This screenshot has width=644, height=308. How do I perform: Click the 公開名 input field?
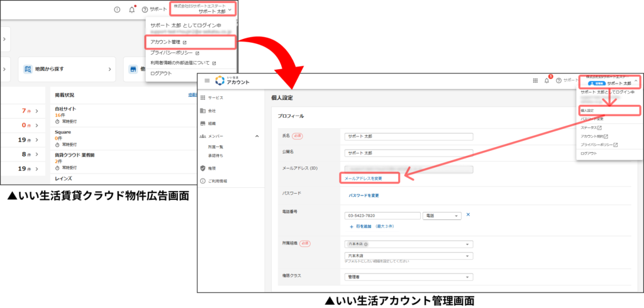point(409,153)
